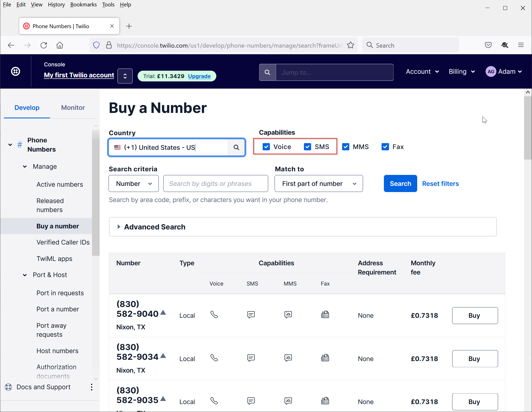Reload the page with the refresh icon

[x=44, y=45]
